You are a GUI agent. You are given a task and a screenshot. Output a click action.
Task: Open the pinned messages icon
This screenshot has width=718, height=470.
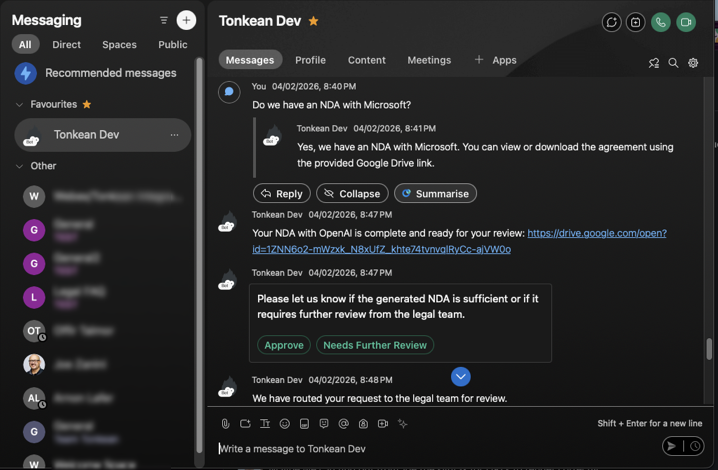click(654, 63)
